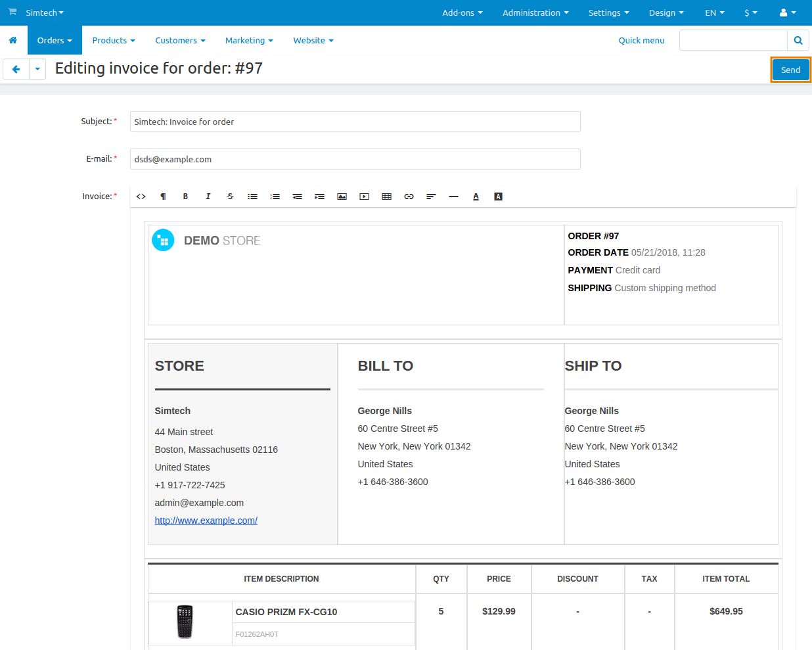Send the invoice with Send button
The image size is (812, 650).
point(791,70)
